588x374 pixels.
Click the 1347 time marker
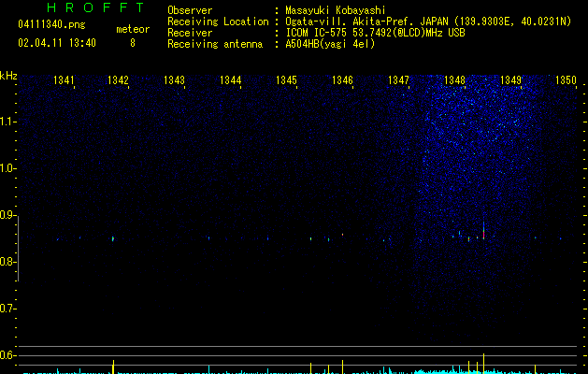[398, 80]
